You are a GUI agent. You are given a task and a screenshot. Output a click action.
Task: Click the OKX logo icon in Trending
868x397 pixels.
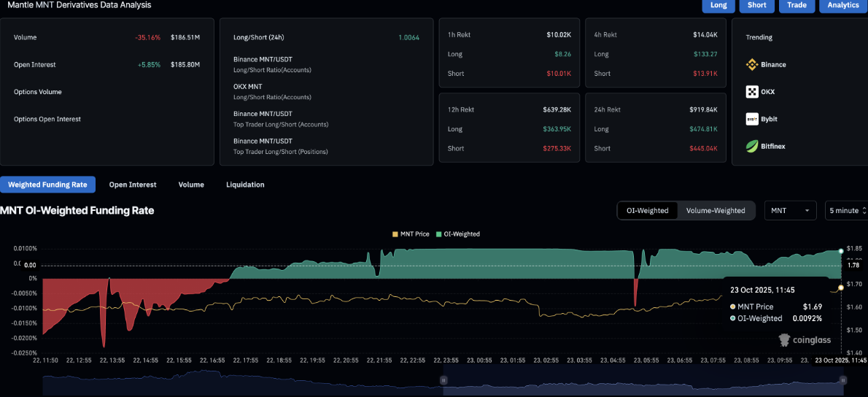pos(752,92)
